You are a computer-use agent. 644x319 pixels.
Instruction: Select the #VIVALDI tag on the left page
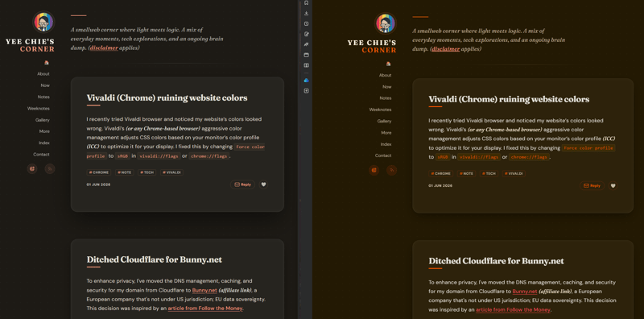pos(171,172)
